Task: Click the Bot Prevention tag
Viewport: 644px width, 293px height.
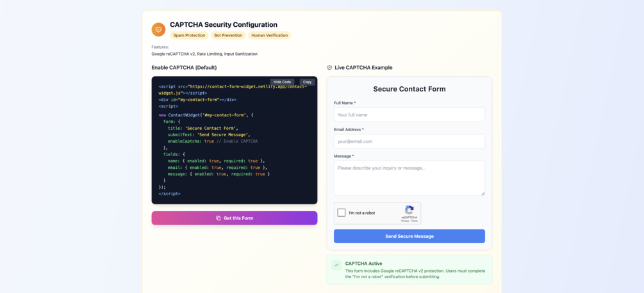Action: 228,35
